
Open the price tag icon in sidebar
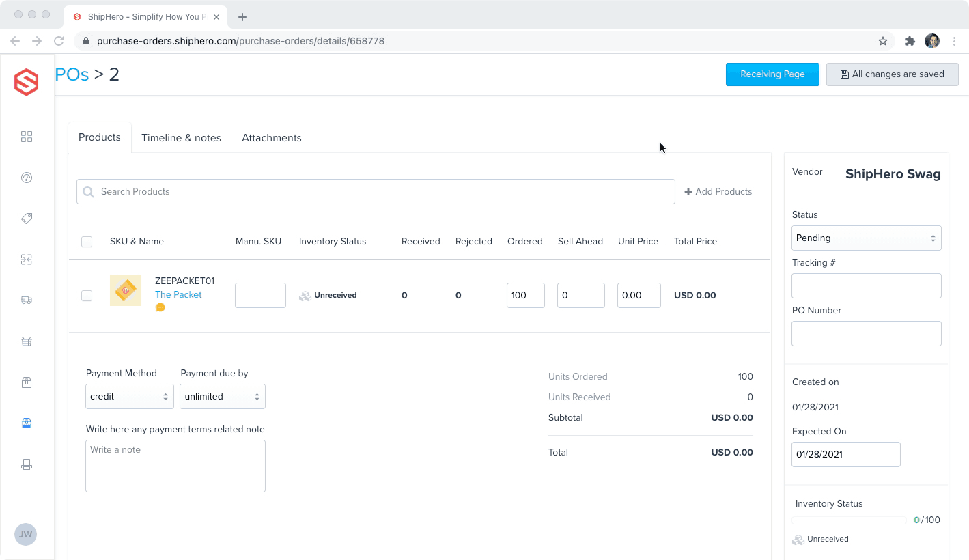[27, 219]
